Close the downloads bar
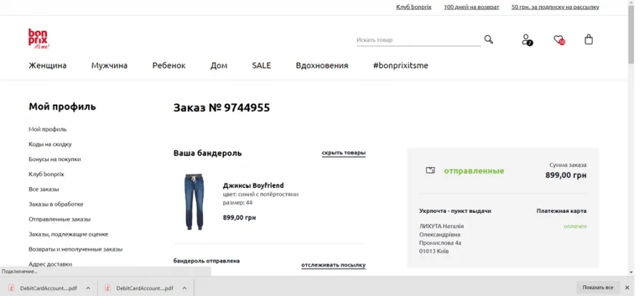The width and height of the screenshot is (644, 296). (x=627, y=287)
